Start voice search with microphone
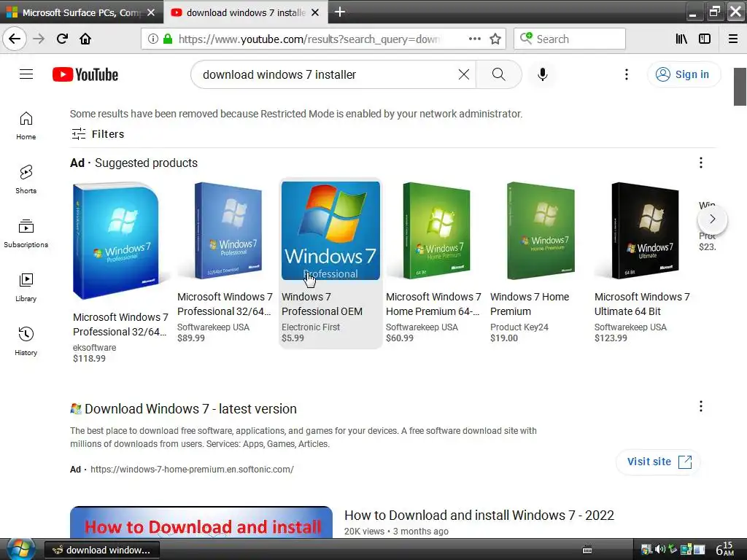The height and width of the screenshot is (560, 747). point(542,74)
